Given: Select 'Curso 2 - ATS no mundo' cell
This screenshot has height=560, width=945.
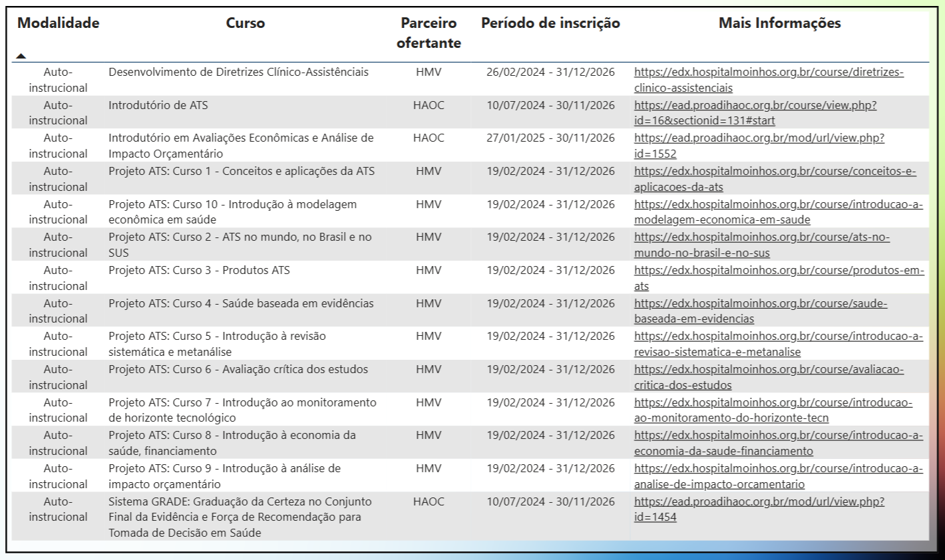Looking at the screenshot, I should point(240,245).
